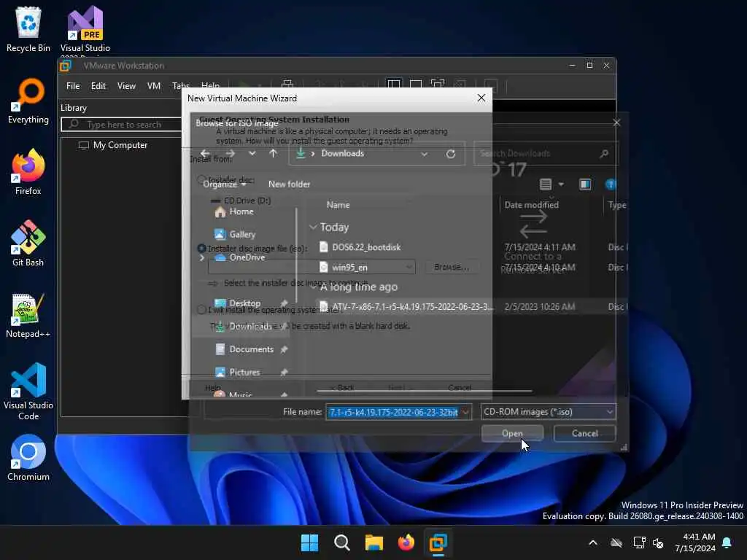Viewport: 747px width, 560px height.
Task: Click Open to choose the ISO
Action: click(x=512, y=433)
